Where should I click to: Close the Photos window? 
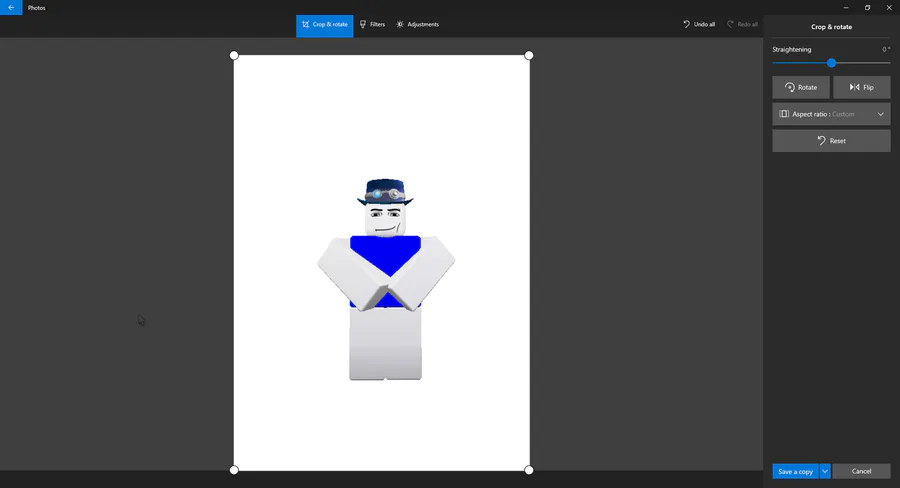tap(889, 7)
